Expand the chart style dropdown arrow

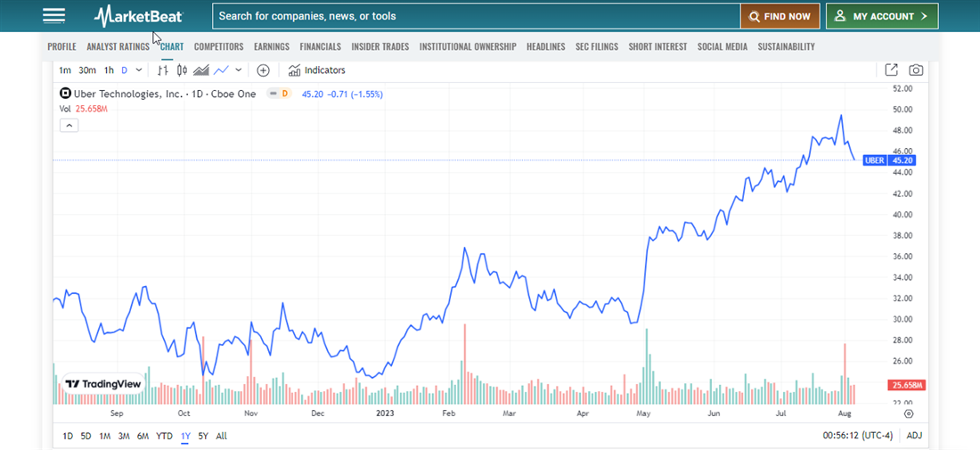pyautogui.click(x=238, y=70)
